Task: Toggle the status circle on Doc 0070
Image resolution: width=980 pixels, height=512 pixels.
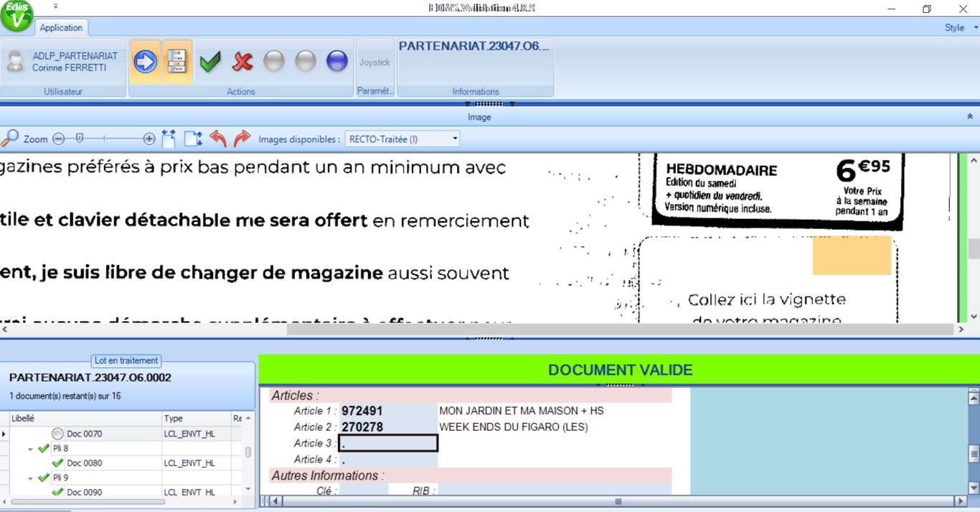Action: [x=57, y=433]
